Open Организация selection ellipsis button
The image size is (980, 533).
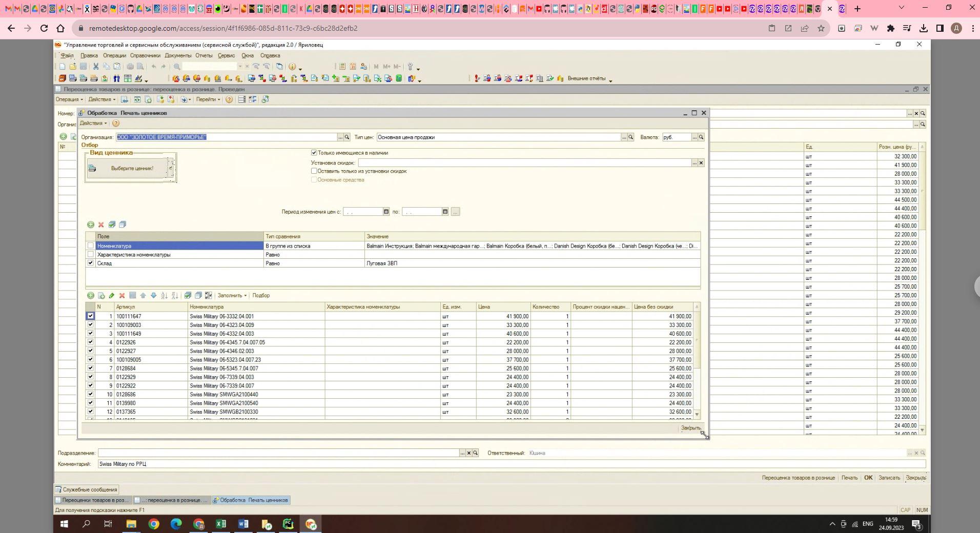340,137
